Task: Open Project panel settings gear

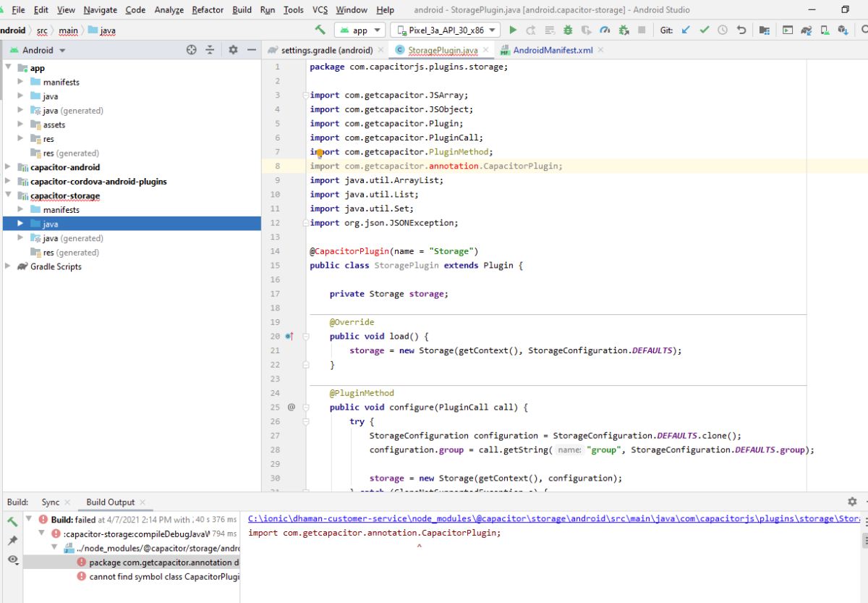Action: [x=233, y=50]
